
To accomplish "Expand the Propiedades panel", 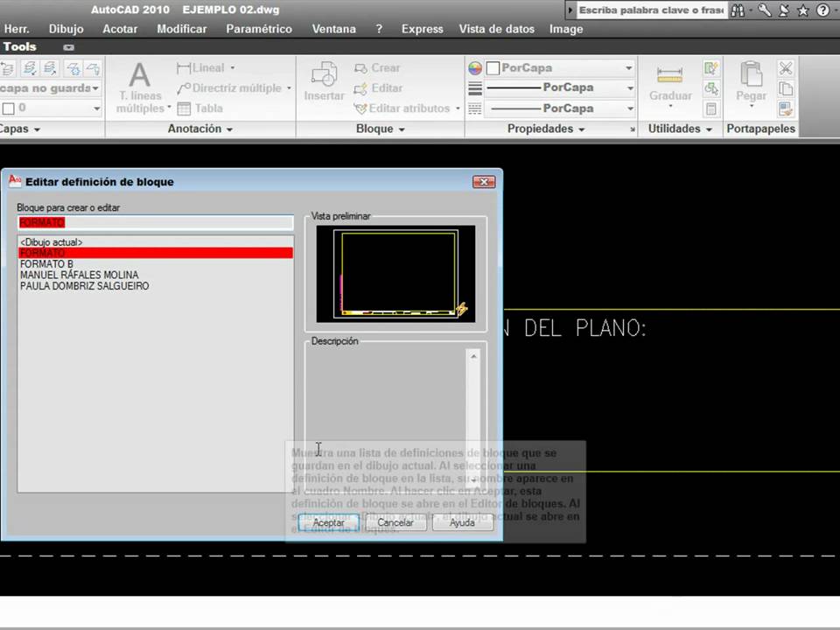I will click(x=546, y=129).
